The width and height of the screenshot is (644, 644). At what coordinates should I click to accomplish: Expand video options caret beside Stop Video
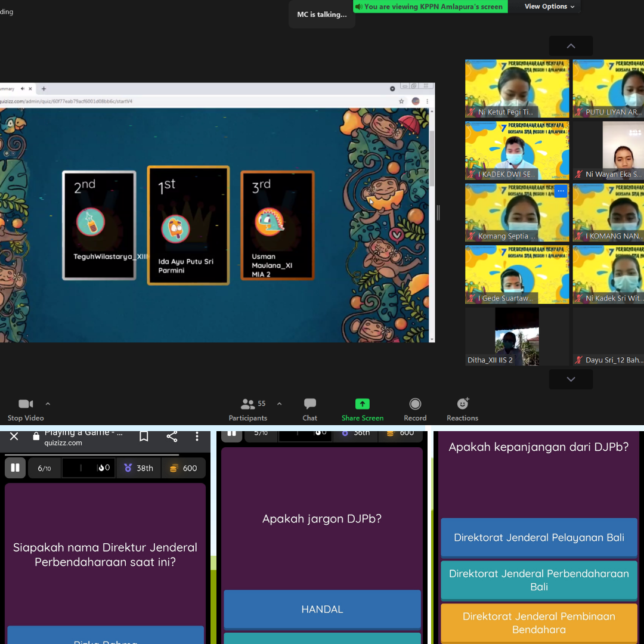pos(48,404)
